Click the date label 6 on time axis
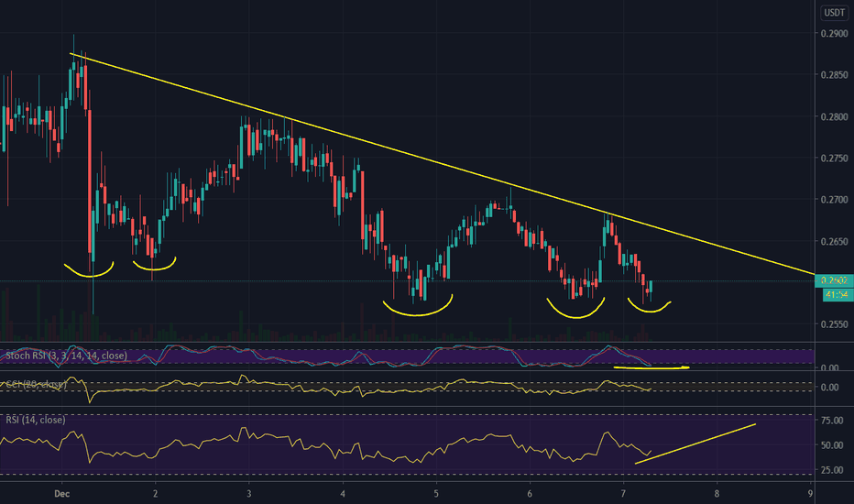Image resolution: width=854 pixels, height=504 pixels. tap(530, 494)
